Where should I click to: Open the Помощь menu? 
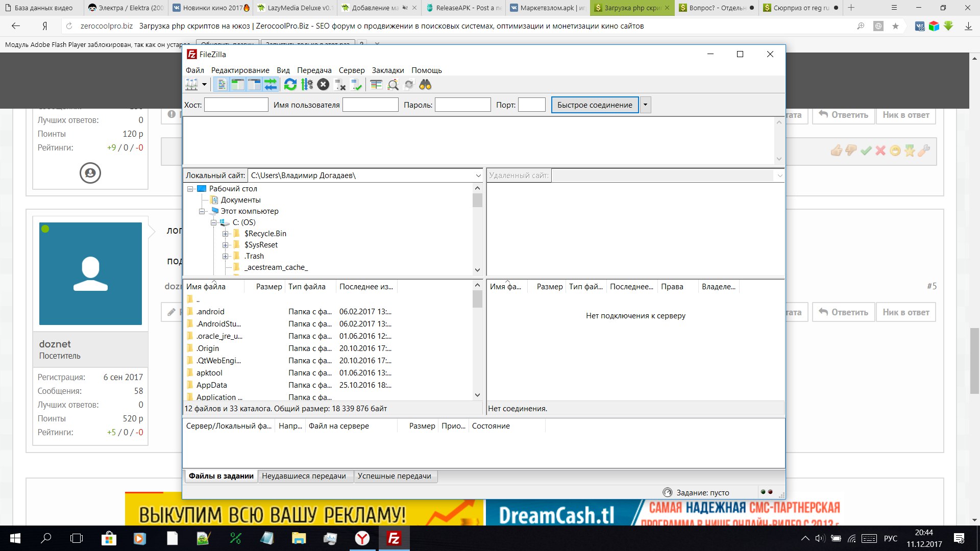tap(427, 70)
